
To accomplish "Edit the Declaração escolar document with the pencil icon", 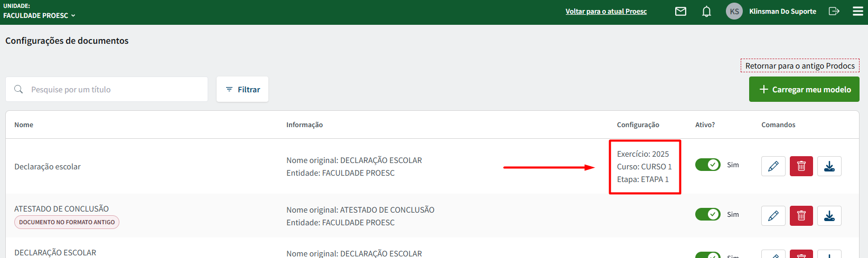I will click(773, 166).
